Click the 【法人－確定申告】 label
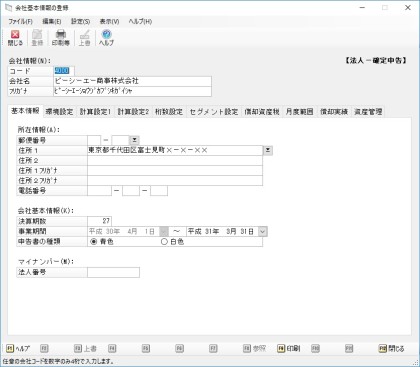 375,60
